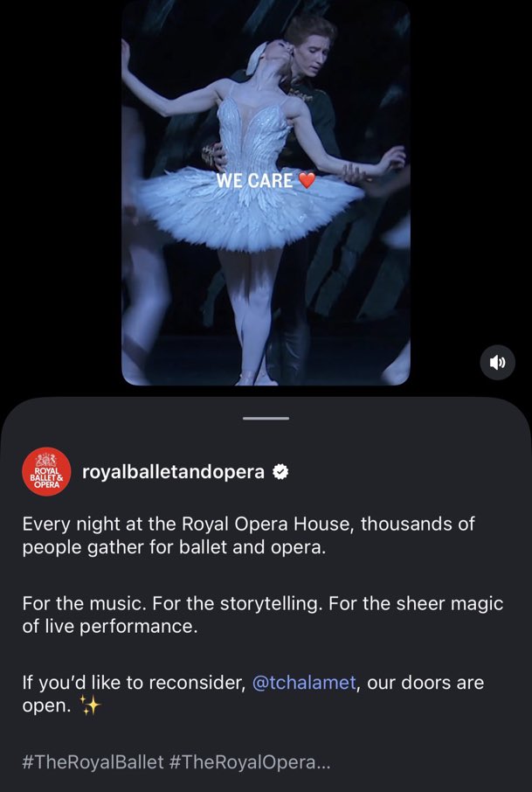Open the royalballetandopera username profile
This screenshot has width=532, height=792.
(173, 472)
